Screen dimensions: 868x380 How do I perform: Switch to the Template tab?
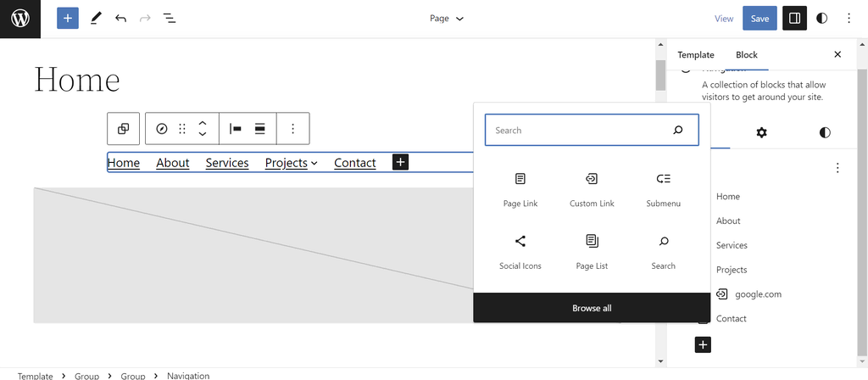[x=695, y=54]
